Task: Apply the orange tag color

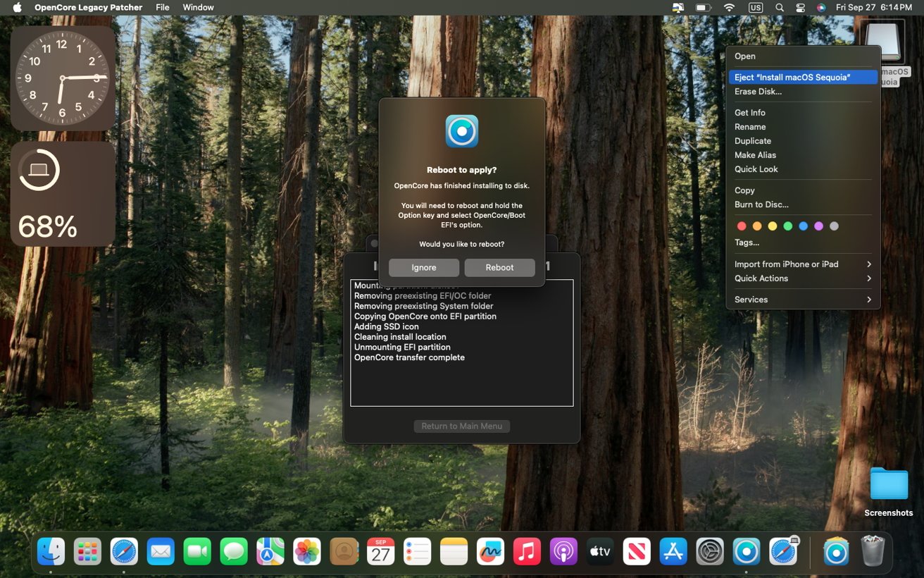Action: (756, 226)
